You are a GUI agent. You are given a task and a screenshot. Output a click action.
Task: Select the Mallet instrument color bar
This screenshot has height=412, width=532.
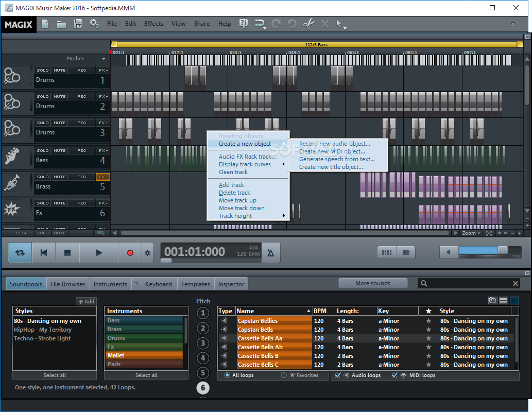[x=145, y=355]
